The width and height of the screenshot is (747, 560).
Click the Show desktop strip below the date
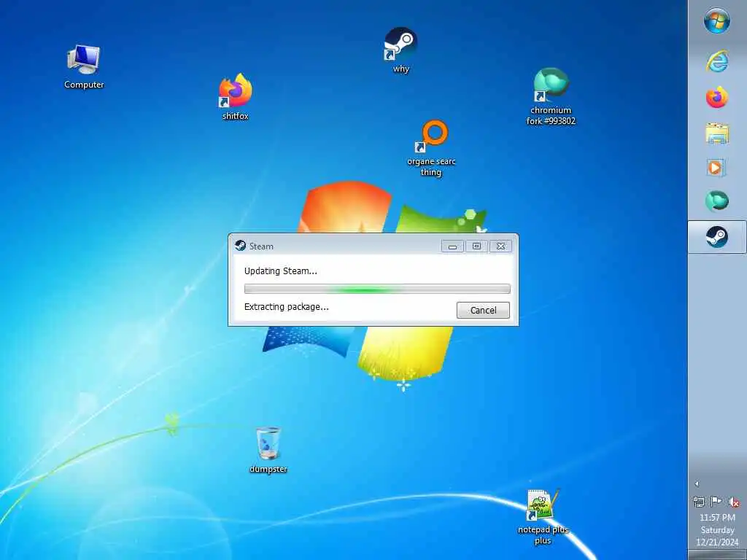[717, 555]
